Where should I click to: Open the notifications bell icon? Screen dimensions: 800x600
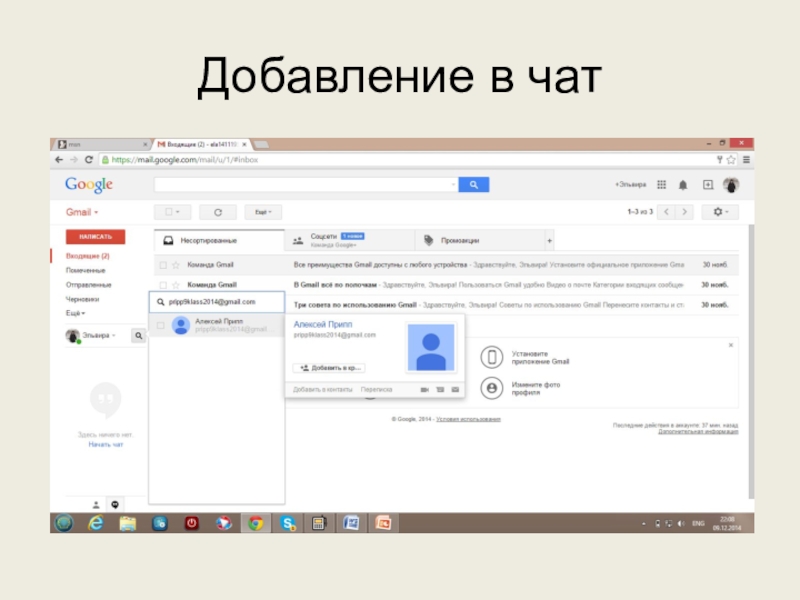683,185
